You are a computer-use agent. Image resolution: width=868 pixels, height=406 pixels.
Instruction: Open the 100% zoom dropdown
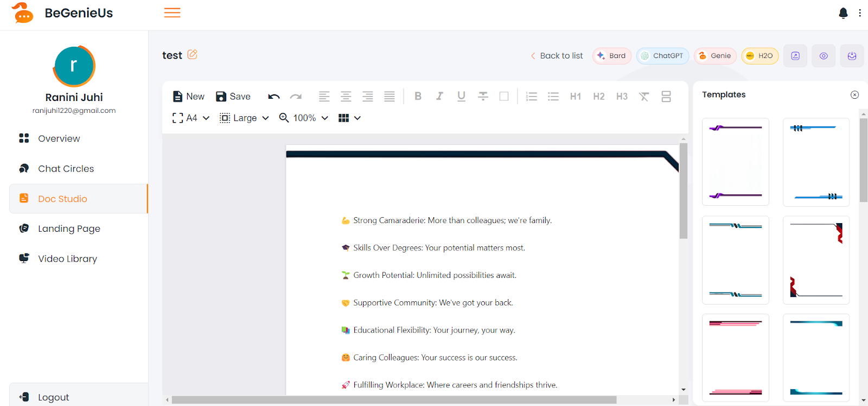[304, 118]
